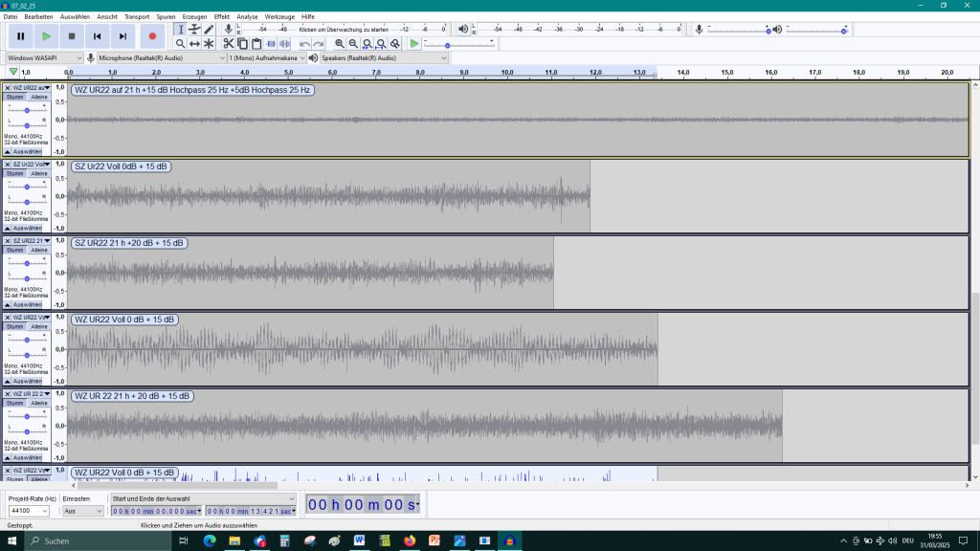
Task: Toggle Stumm on the SZ UR22 21 track
Action: (x=15, y=250)
